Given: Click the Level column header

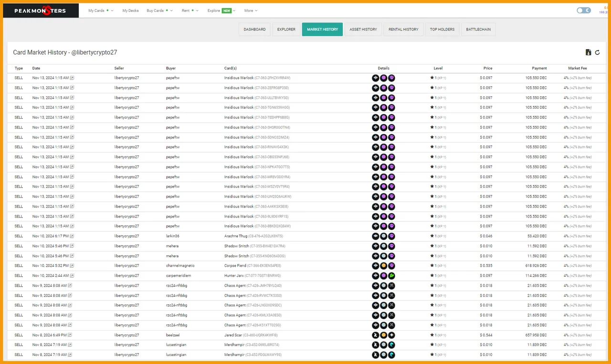Looking at the screenshot, I should 438,68.
